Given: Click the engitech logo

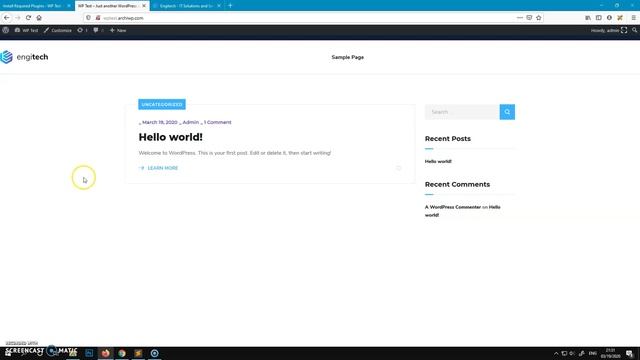Looking at the screenshot, I should tap(24, 57).
